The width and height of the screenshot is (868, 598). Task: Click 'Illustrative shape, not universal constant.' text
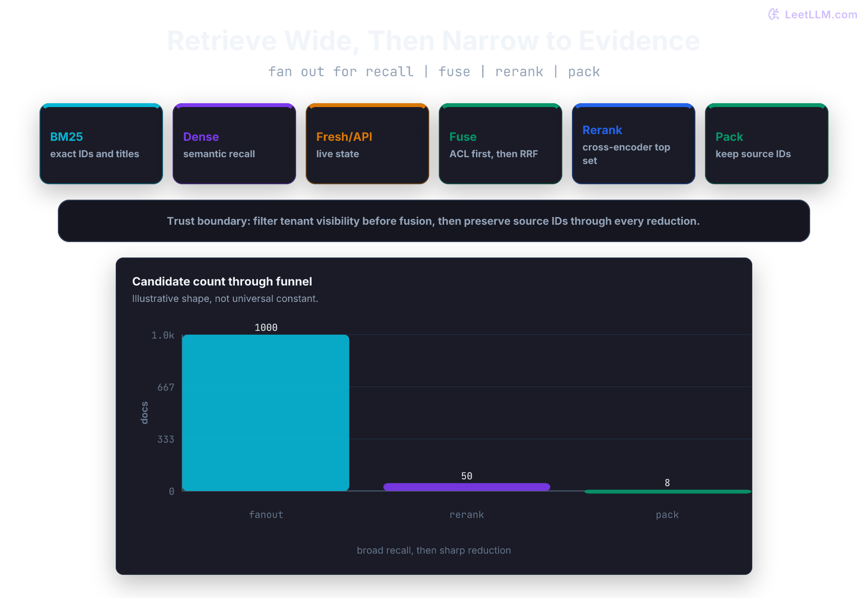[225, 299]
